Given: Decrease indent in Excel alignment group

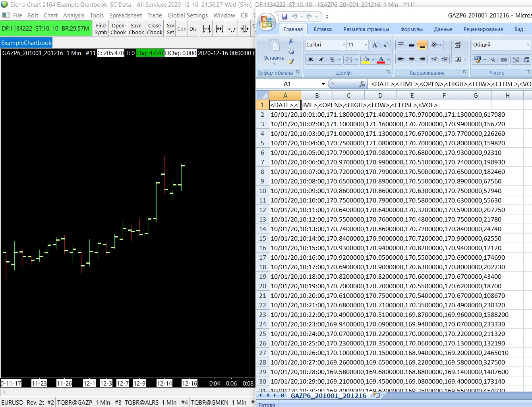Looking at the screenshot, I should coord(435,59).
